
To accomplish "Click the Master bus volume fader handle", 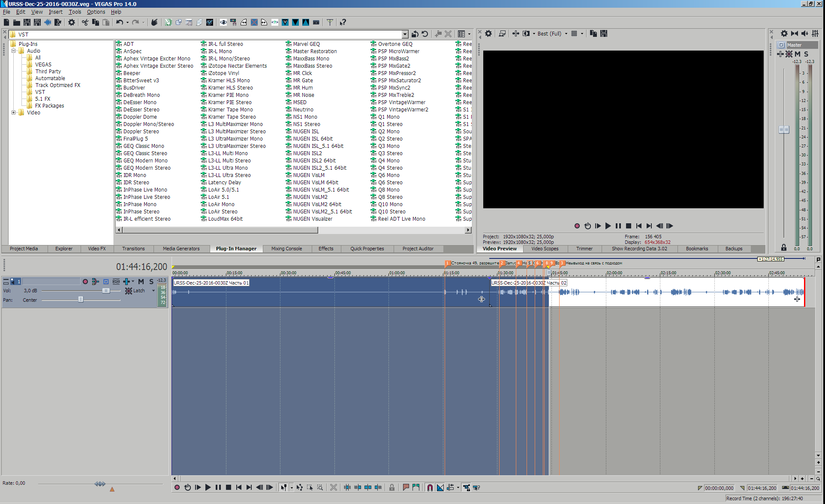I will pos(784,129).
